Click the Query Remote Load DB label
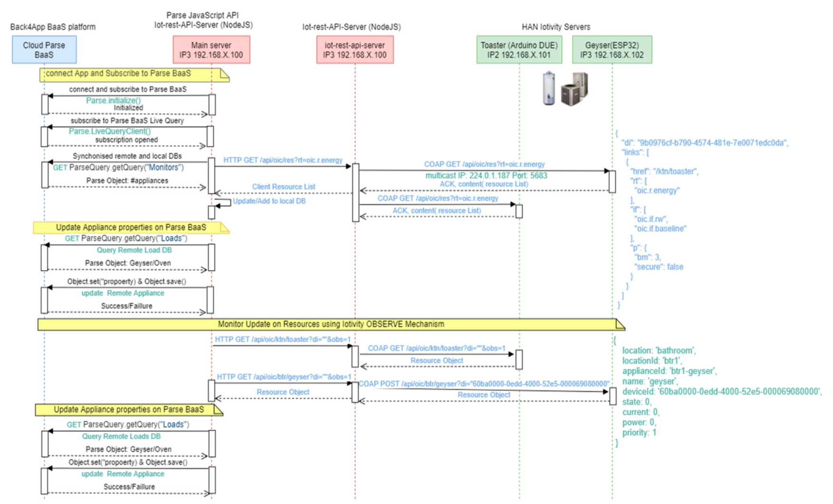 [x=134, y=250]
